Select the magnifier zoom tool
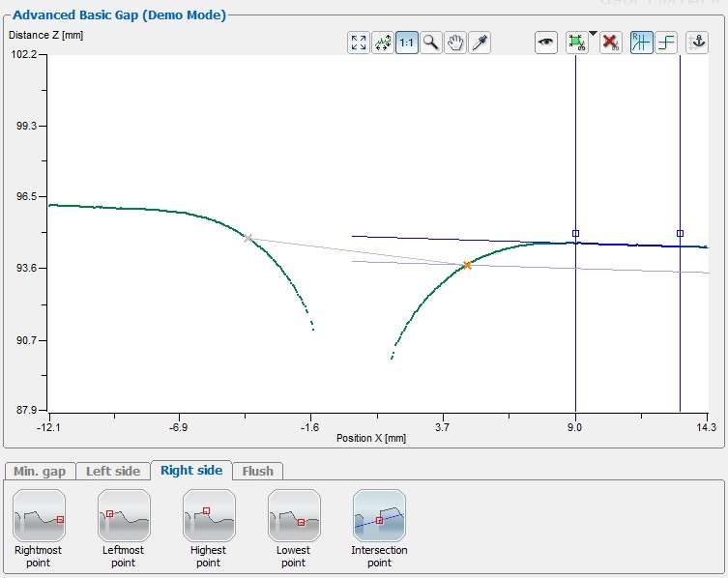 pos(431,43)
